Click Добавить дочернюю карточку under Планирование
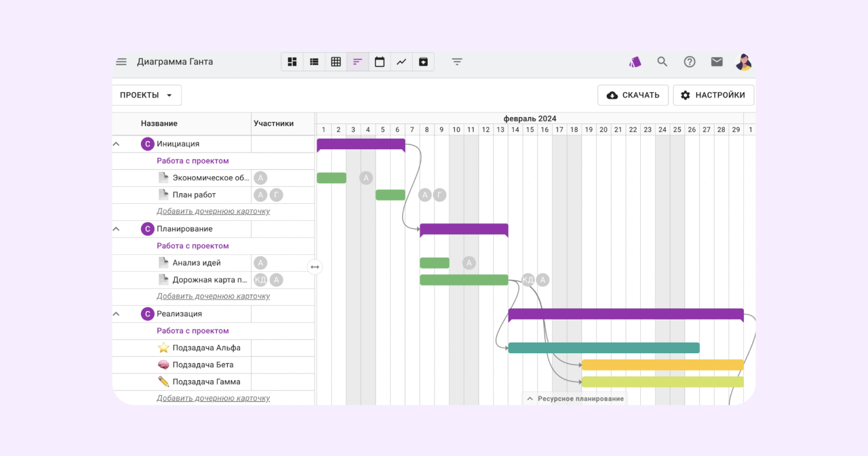Screen dimensions: 868x456 [213, 296]
